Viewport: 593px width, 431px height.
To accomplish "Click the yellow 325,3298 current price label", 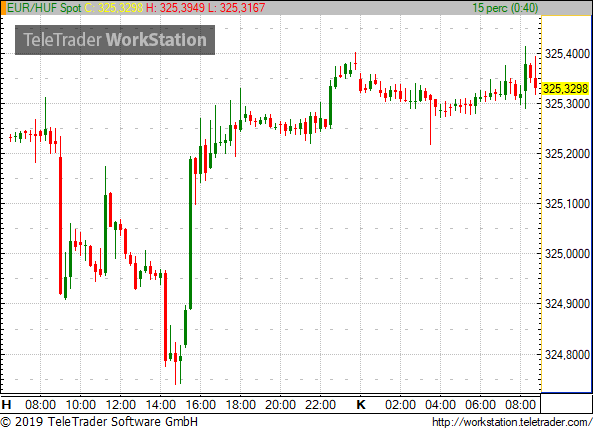I will (566, 88).
